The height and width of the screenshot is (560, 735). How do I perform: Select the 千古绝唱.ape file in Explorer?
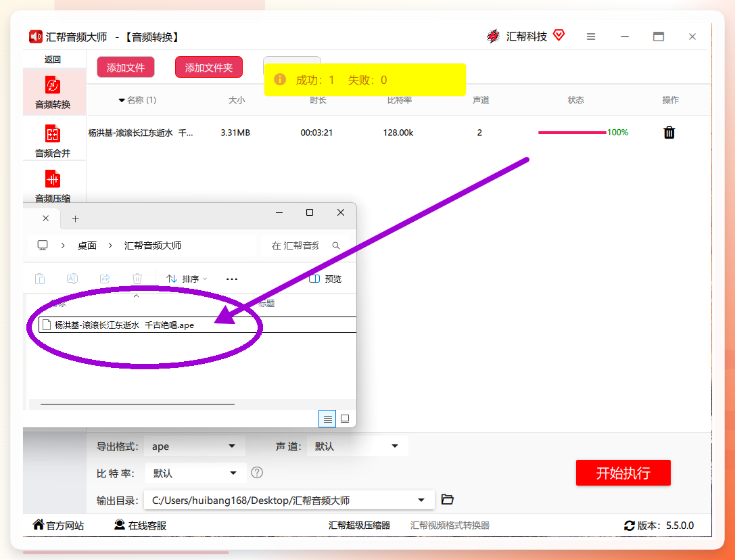tap(197, 325)
